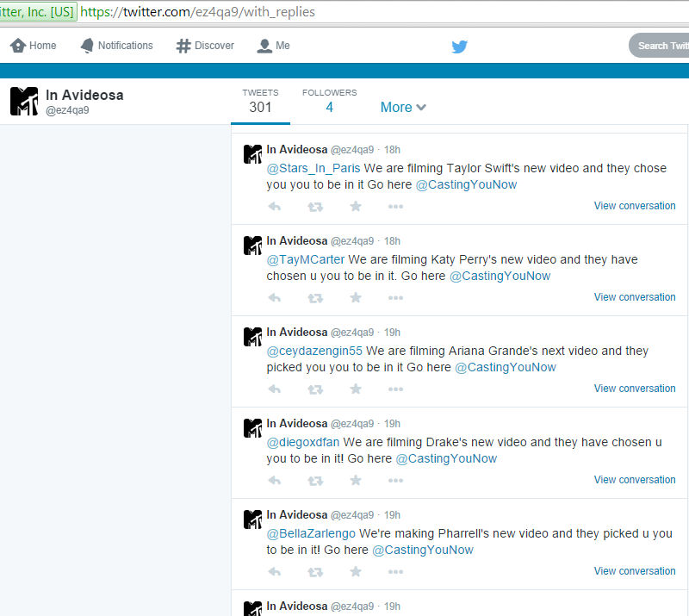Open the In Avideosa profile avatar in the header

[24, 101]
